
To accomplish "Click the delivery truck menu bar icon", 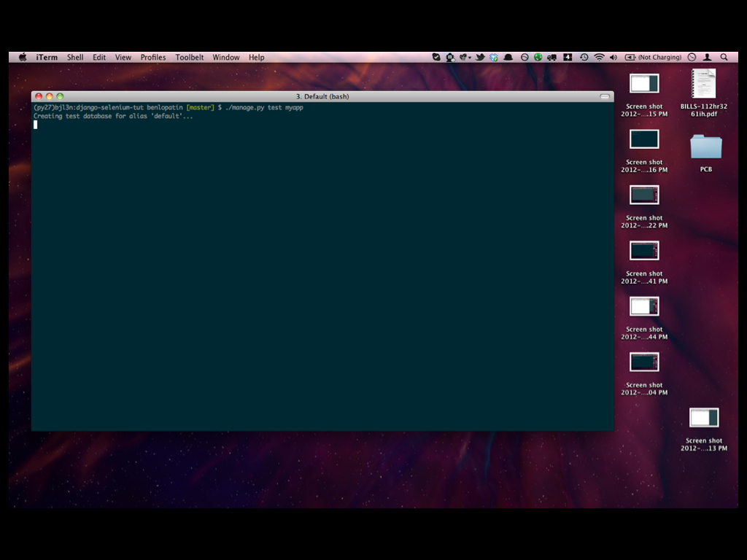I will click(x=552, y=57).
